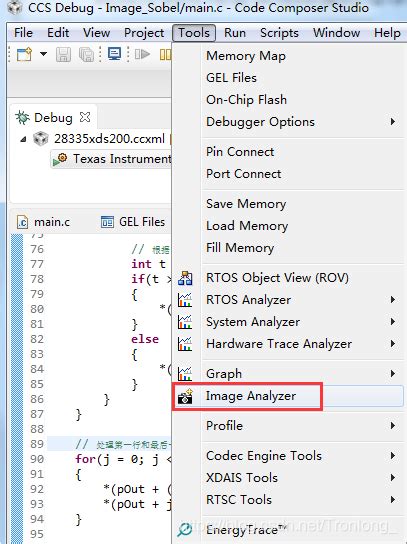Open the Run menu

click(x=235, y=33)
